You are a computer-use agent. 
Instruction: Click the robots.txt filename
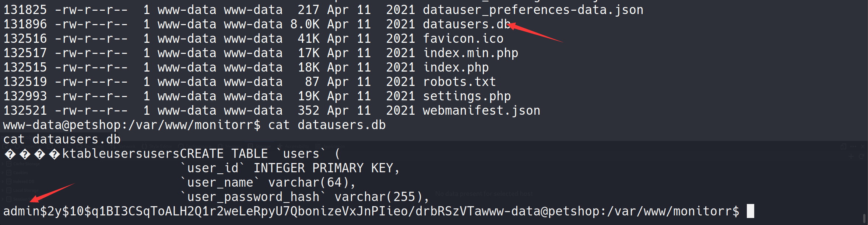click(x=459, y=82)
